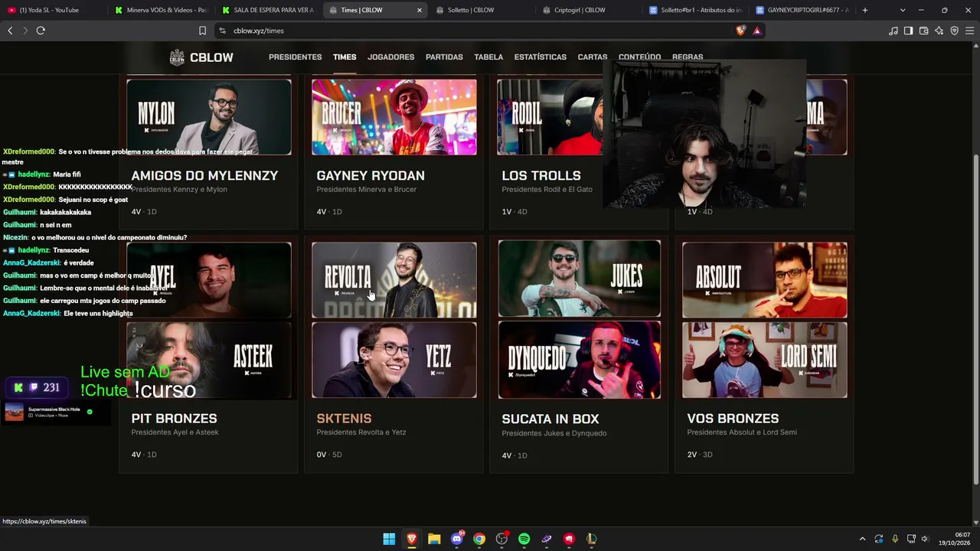Launch Leo AI sparkle icon in toolbar
980x551 pixels.
coord(939,31)
